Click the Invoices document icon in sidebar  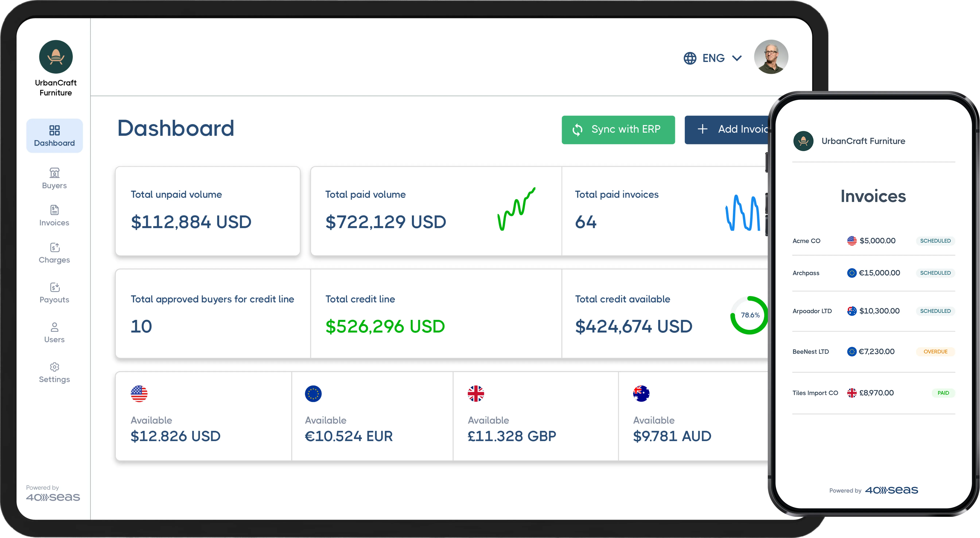click(54, 210)
